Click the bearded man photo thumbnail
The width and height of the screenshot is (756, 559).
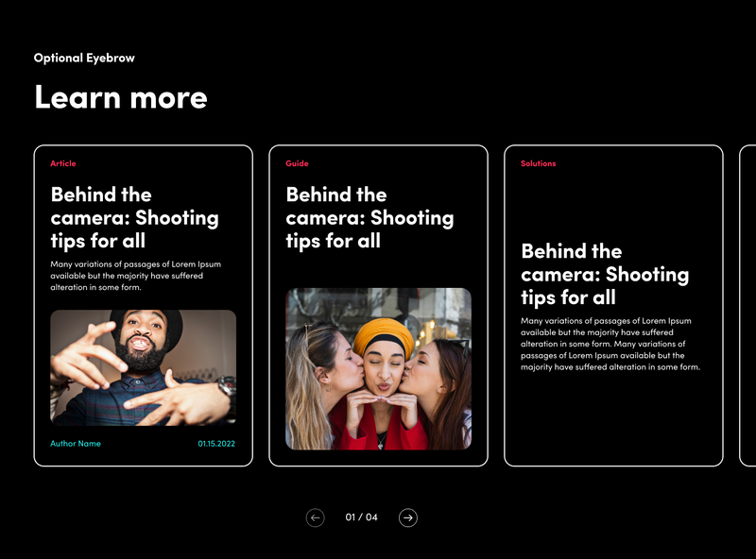(x=144, y=367)
